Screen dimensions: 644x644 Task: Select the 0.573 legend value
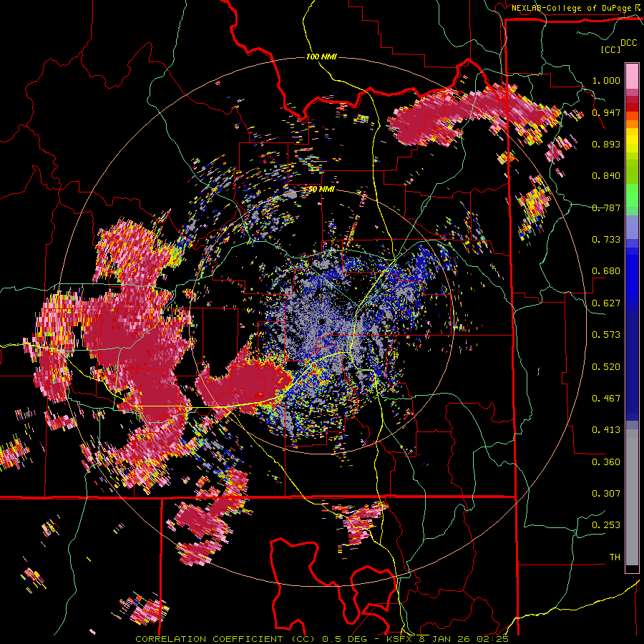(x=606, y=335)
